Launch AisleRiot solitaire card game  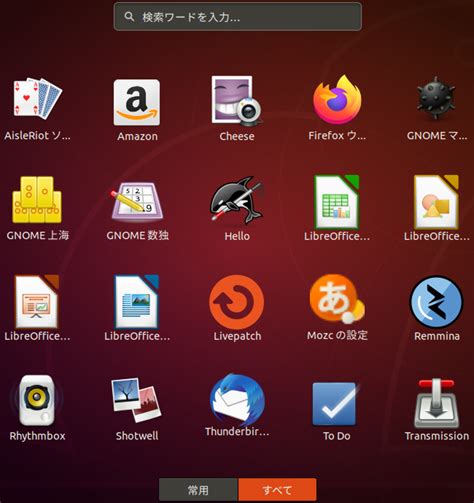click(x=37, y=99)
